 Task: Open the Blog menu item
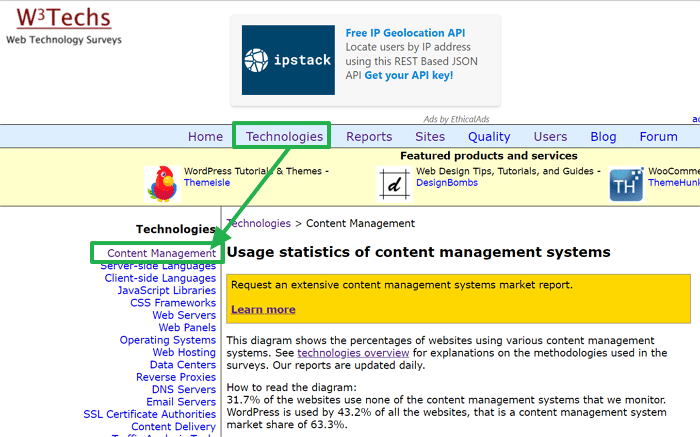coord(603,137)
